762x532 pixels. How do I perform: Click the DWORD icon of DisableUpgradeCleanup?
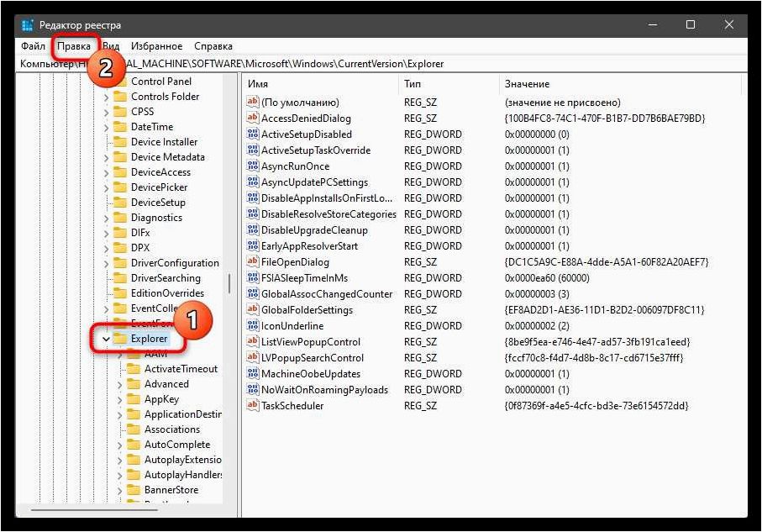point(252,229)
